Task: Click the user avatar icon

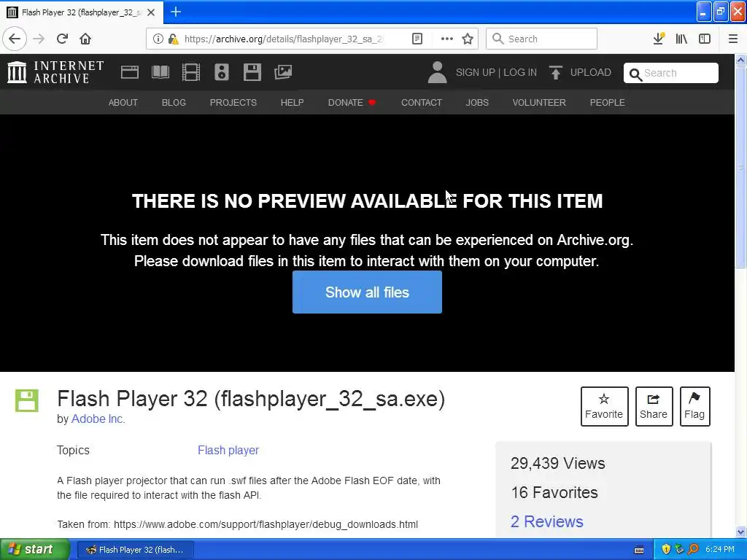Action: (x=437, y=72)
